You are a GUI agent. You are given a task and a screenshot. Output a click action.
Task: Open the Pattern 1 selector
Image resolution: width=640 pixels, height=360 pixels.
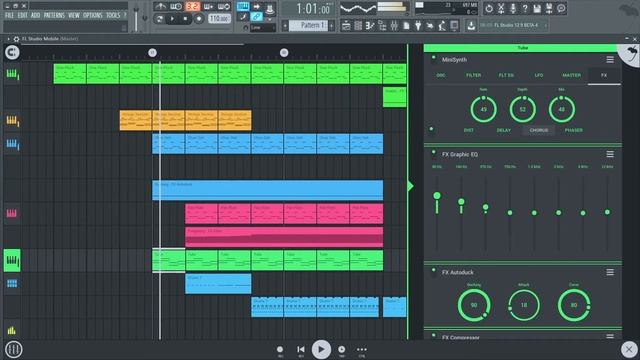[x=309, y=25]
